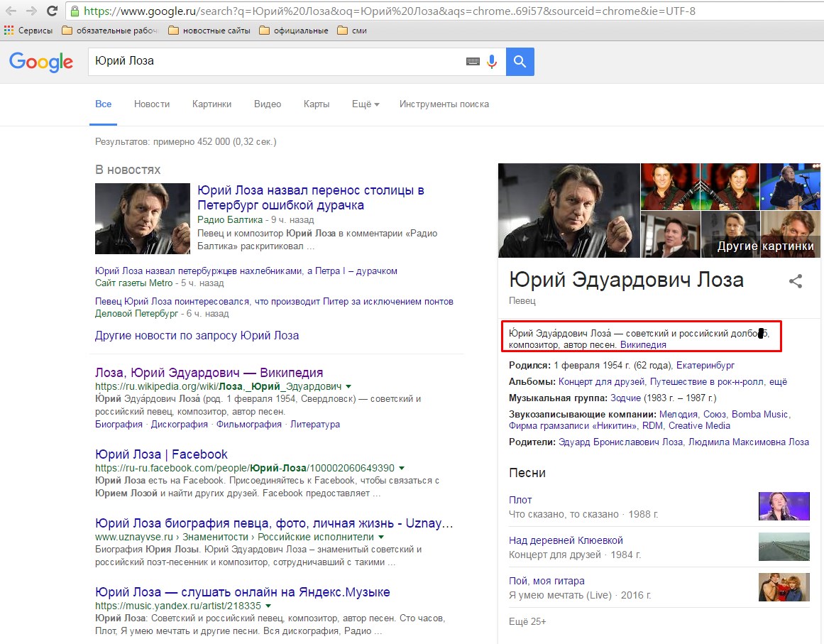Image resolution: width=824 pixels, height=644 pixels.
Task: Expand options arrow next to music.yandex.ru URL
Action: click(x=269, y=606)
